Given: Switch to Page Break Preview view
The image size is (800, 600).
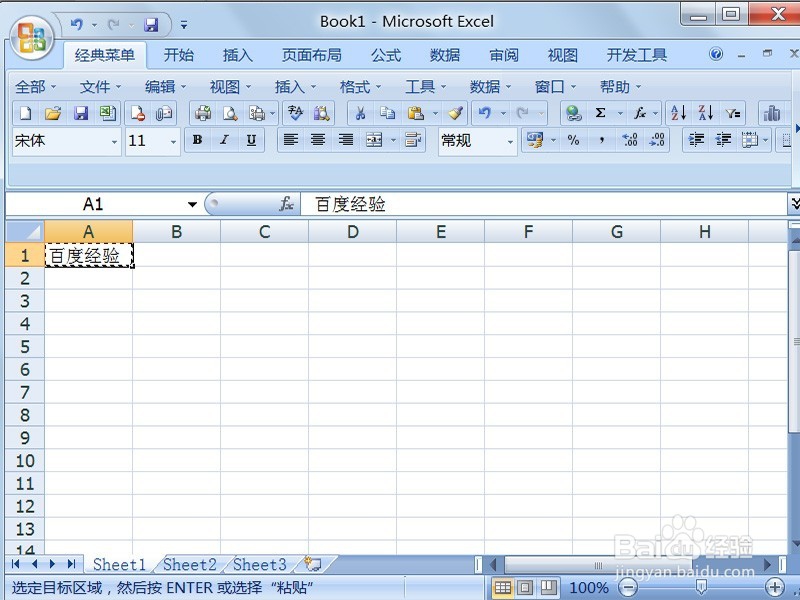Looking at the screenshot, I should (x=548, y=588).
